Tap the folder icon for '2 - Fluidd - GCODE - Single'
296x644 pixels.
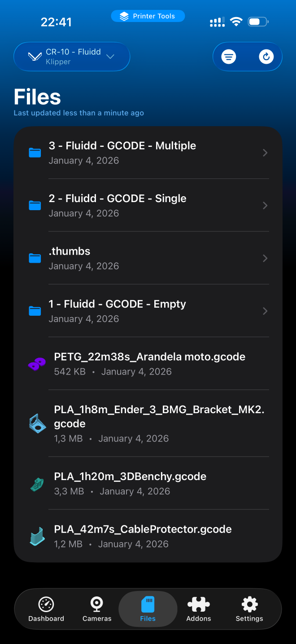click(x=35, y=205)
